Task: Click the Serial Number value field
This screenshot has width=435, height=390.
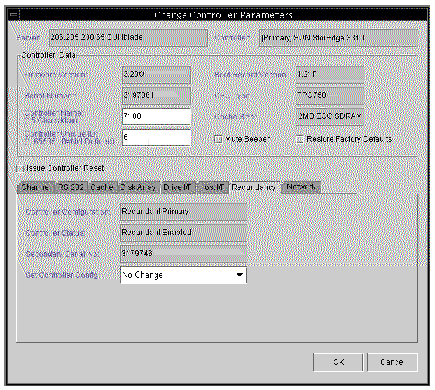Action: click(x=157, y=95)
